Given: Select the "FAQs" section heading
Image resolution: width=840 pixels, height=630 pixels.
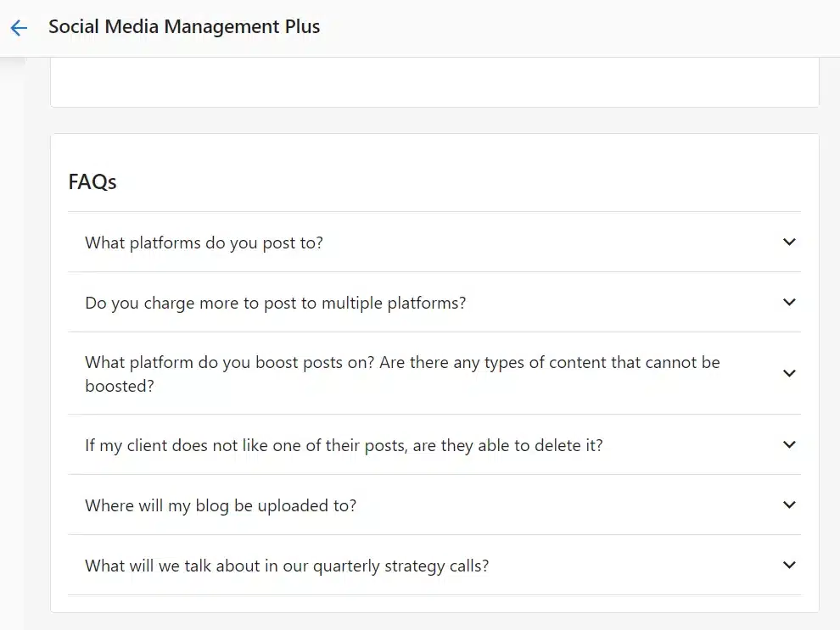Looking at the screenshot, I should (x=92, y=181).
